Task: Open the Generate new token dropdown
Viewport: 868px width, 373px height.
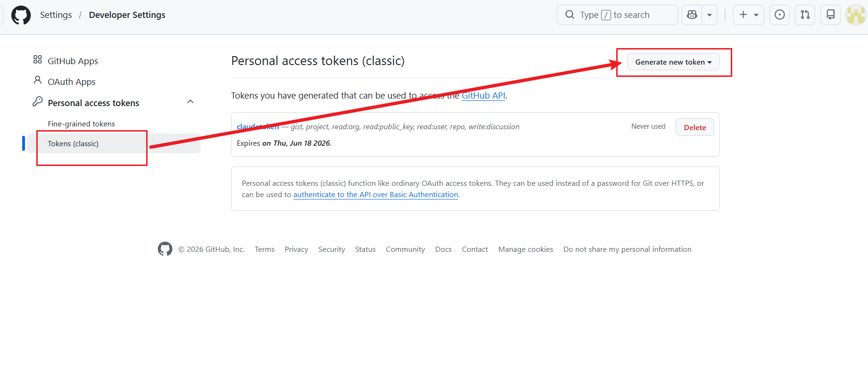Action: click(673, 62)
